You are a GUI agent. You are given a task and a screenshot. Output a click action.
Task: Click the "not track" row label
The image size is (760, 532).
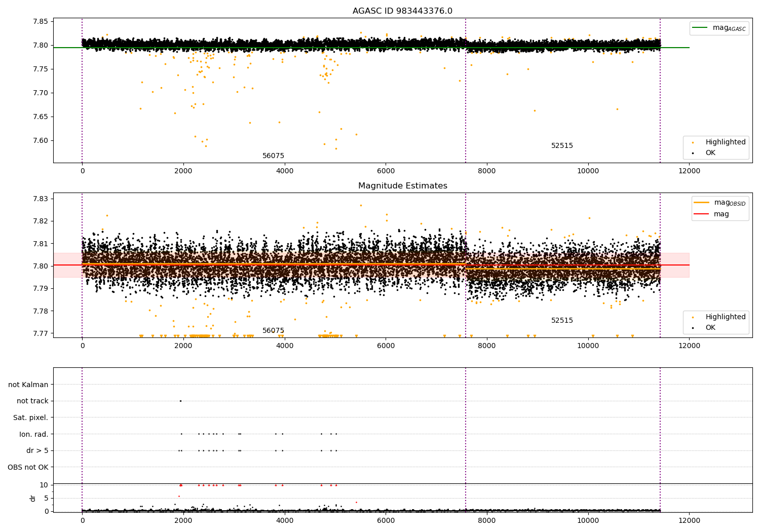click(32, 401)
